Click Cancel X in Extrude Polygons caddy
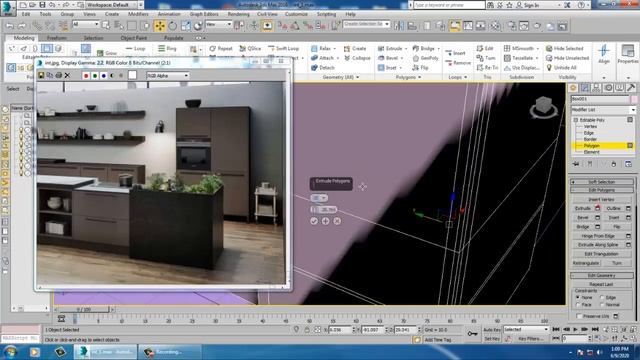 [x=337, y=221]
